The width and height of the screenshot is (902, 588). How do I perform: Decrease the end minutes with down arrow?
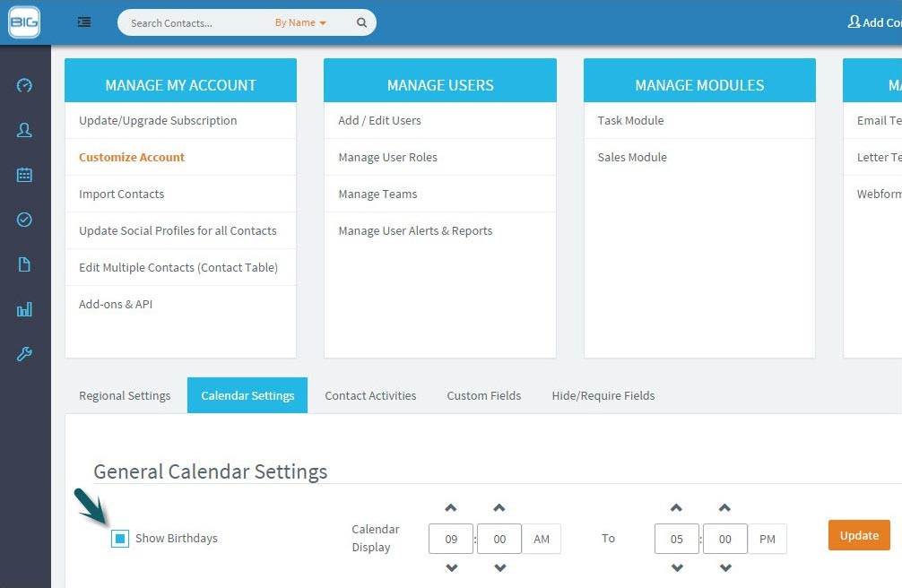click(725, 568)
